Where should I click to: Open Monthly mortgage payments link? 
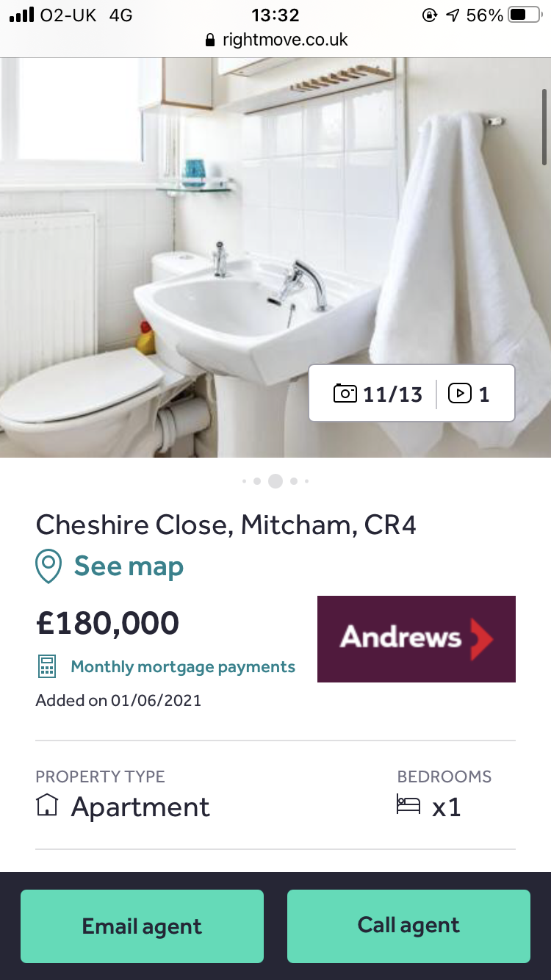tap(183, 667)
